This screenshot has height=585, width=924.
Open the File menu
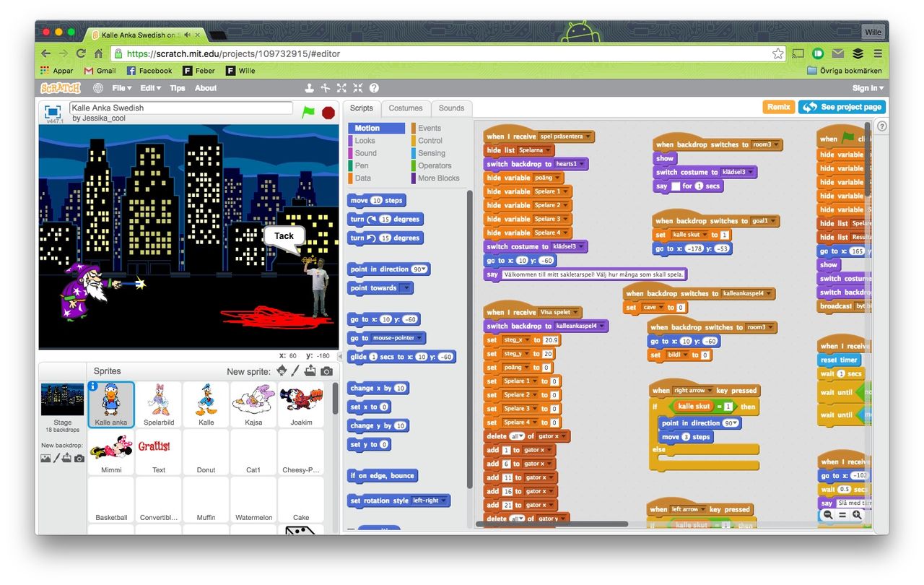pos(121,88)
